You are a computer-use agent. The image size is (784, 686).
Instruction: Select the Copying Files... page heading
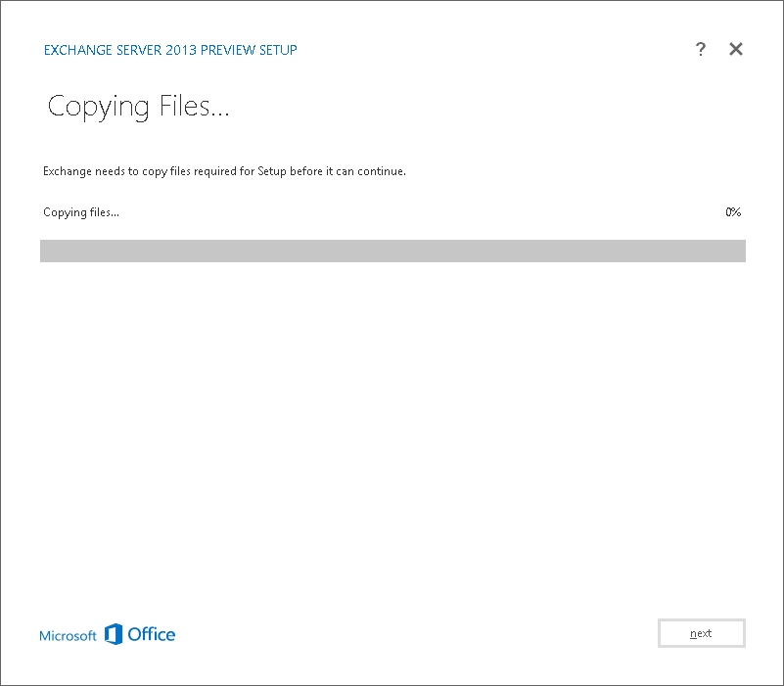tap(138, 106)
